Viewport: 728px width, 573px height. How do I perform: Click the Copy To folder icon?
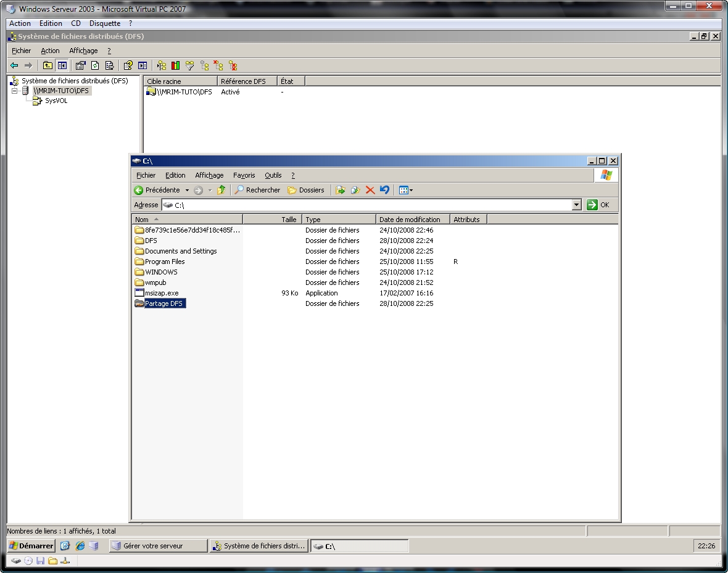pos(355,190)
